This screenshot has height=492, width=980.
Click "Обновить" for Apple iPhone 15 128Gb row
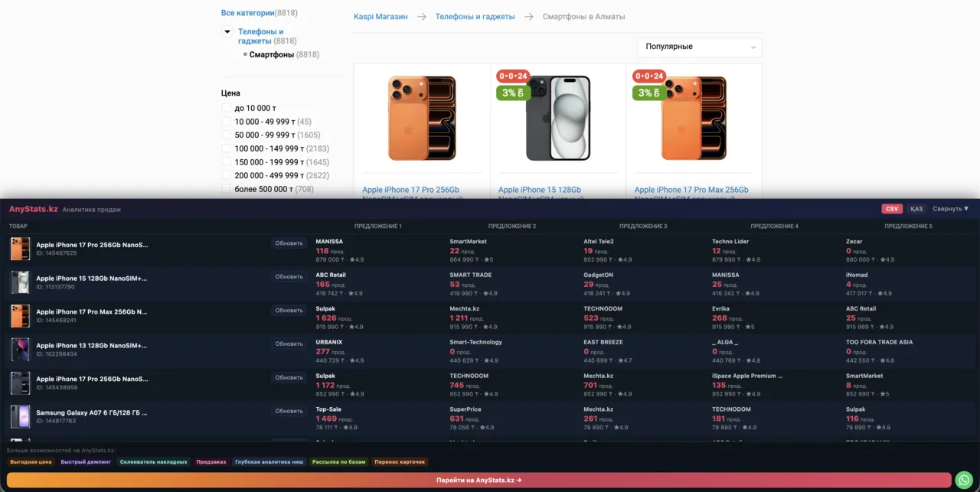[x=289, y=277]
